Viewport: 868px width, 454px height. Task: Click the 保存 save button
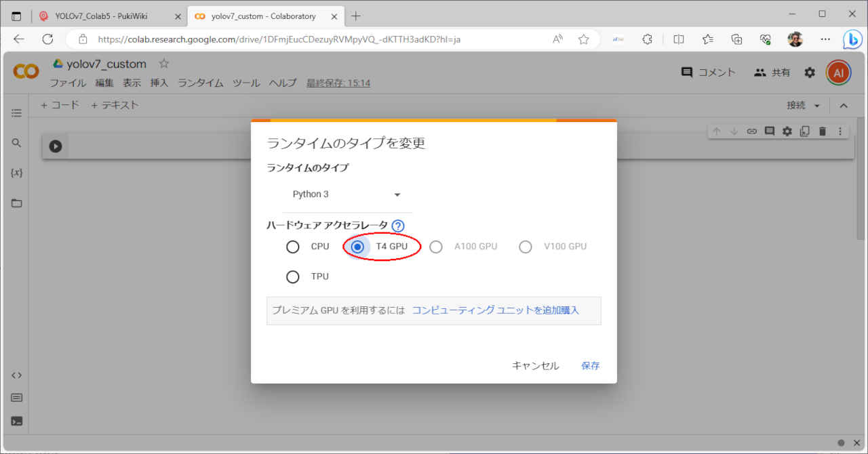(x=590, y=366)
